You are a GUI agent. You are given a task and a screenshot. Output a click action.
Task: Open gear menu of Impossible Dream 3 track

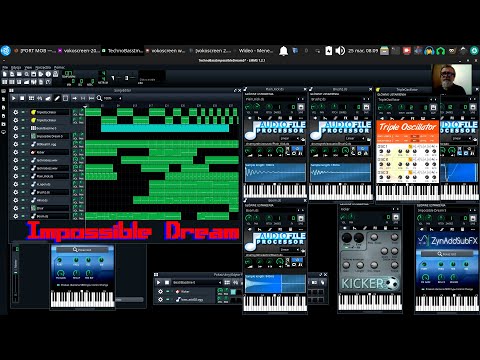click(x=15, y=136)
